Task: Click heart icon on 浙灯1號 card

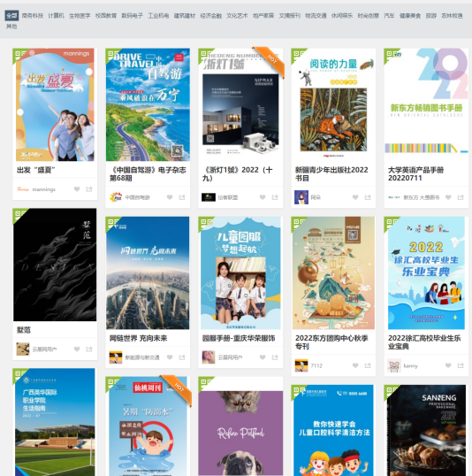Action: (263, 197)
